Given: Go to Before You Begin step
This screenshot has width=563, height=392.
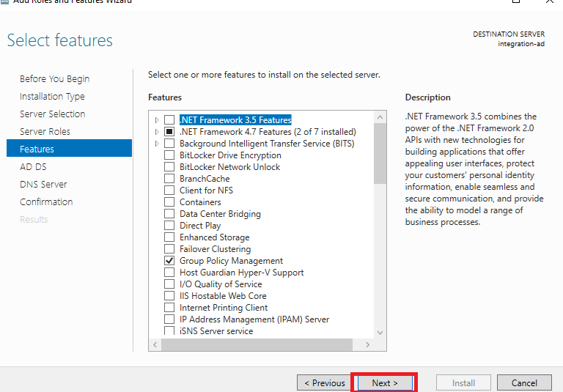Looking at the screenshot, I should [x=54, y=78].
